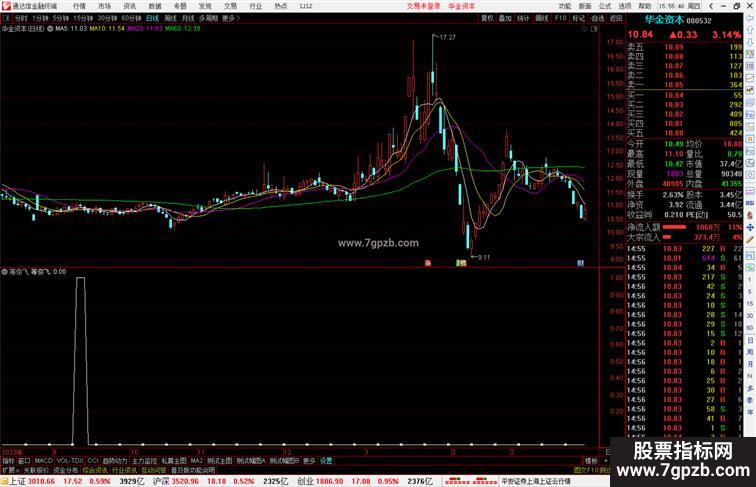Open the 综合资讯 tab
756x487 pixels.
coord(95,470)
